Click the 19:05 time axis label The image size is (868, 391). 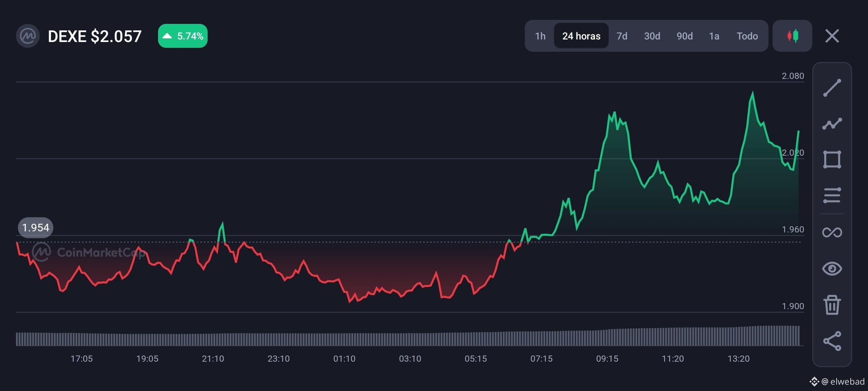click(x=147, y=359)
